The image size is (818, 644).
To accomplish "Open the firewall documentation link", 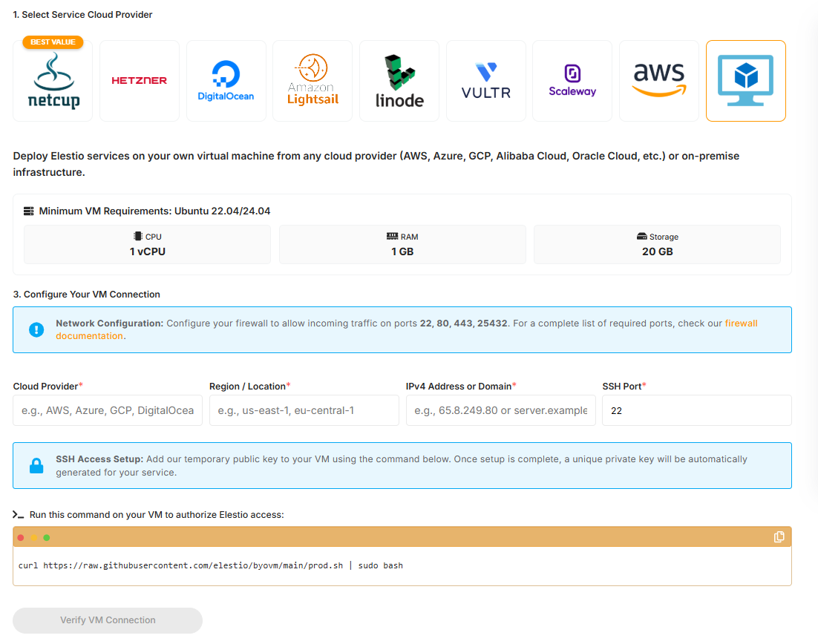I will point(741,323).
